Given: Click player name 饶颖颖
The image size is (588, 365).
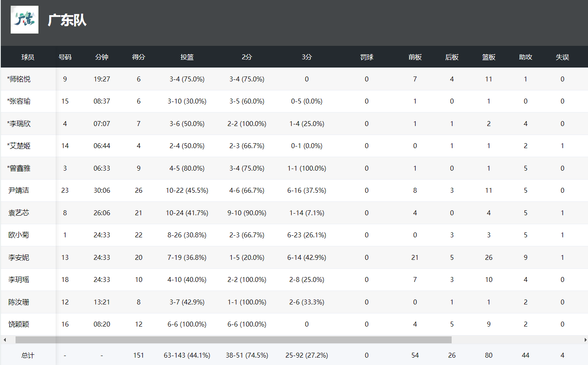Looking at the screenshot, I should coord(19,324).
